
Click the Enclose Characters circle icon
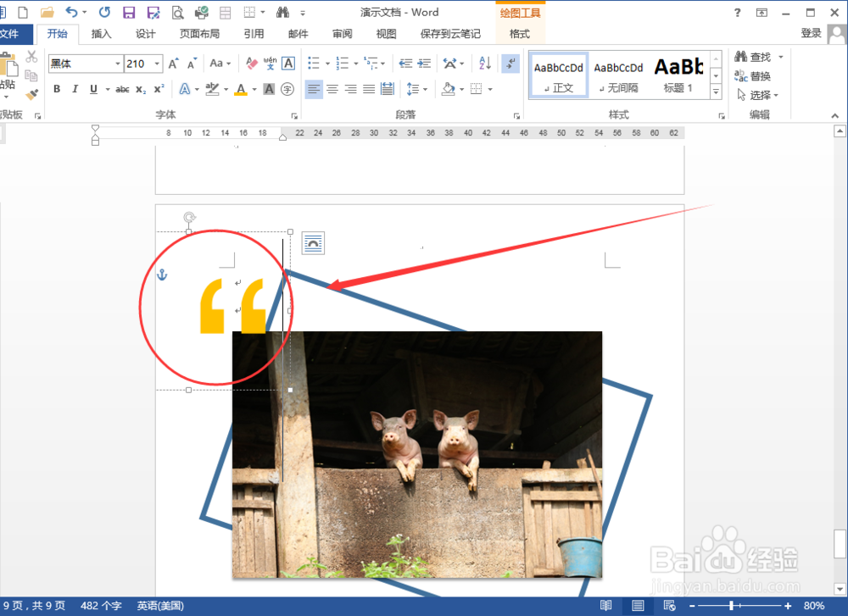click(287, 89)
